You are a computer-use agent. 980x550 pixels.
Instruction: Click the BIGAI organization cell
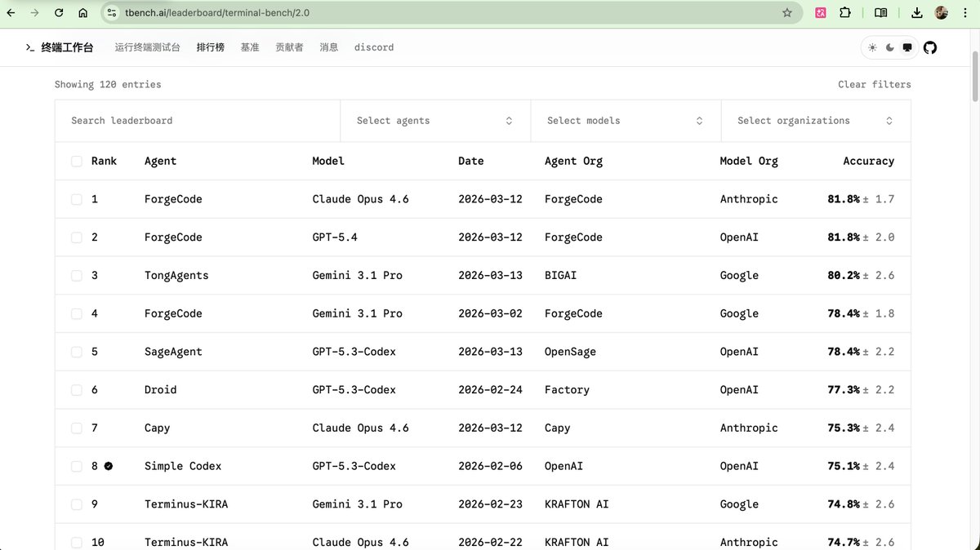(560, 276)
